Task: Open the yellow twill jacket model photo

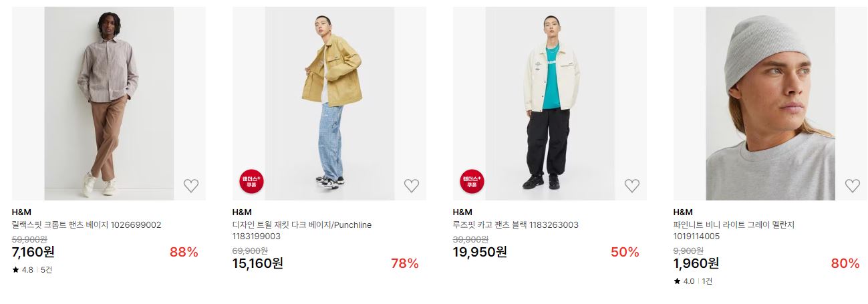Action: 329,104
